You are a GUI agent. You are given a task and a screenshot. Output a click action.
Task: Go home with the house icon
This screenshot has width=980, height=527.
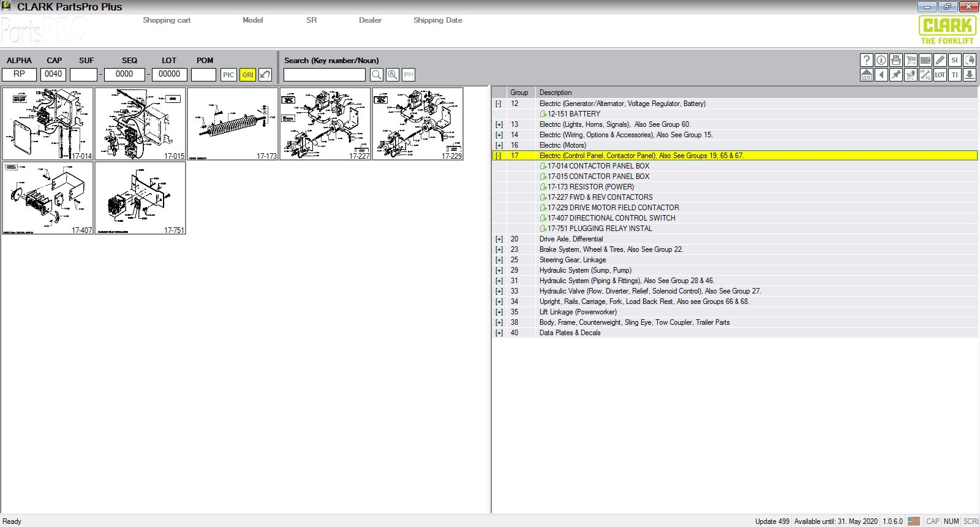coord(867,75)
